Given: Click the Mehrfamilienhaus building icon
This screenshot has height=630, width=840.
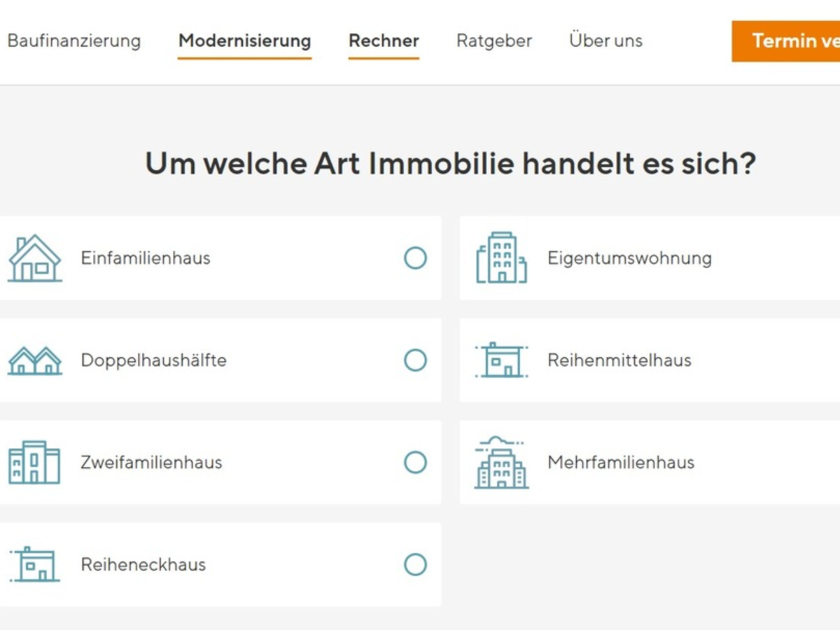Looking at the screenshot, I should [x=501, y=463].
